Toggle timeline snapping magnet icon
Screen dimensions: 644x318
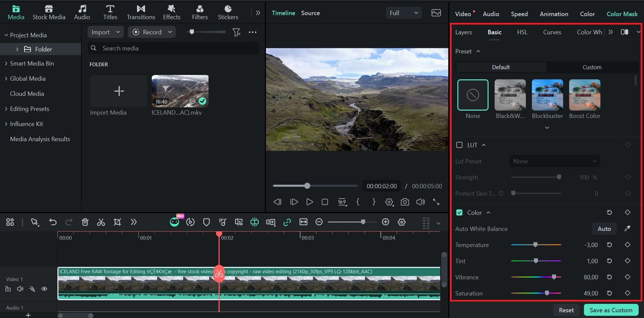tap(255, 222)
